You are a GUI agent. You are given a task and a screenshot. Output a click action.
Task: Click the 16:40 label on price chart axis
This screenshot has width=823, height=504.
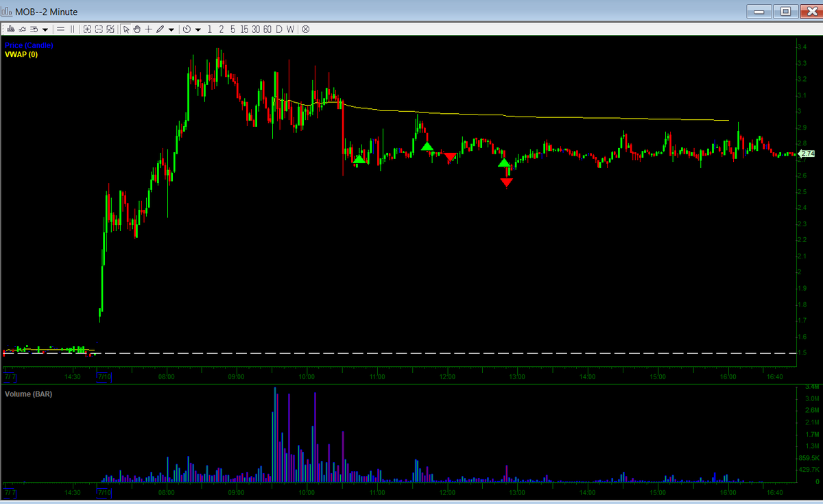pyautogui.click(x=774, y=376)
